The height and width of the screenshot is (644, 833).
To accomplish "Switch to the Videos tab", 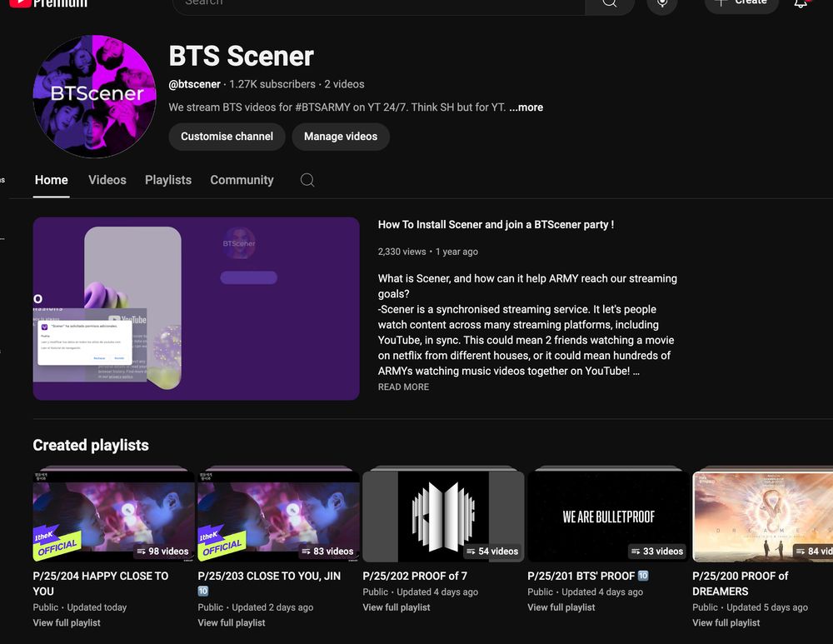I will click(107, 180).
